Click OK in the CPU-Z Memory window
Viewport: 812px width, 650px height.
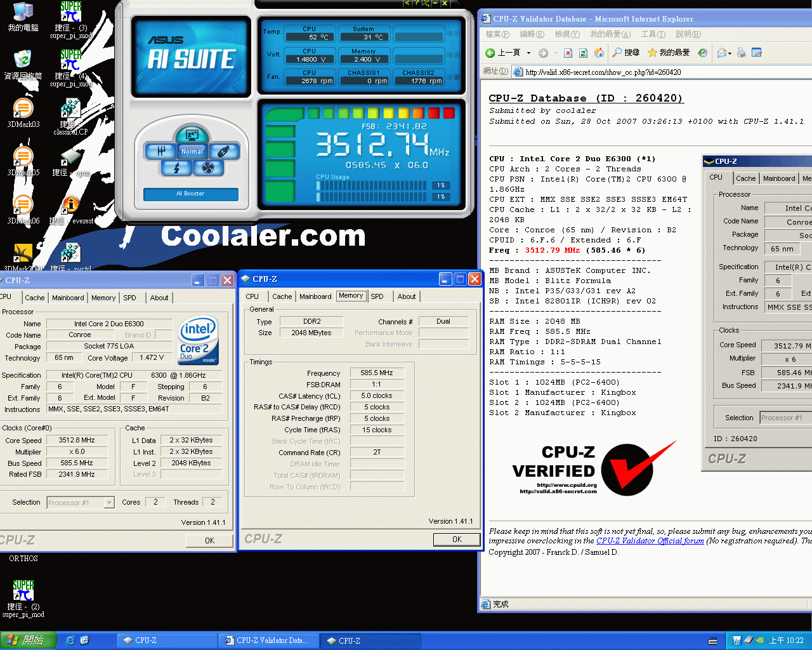click(457, 539)
